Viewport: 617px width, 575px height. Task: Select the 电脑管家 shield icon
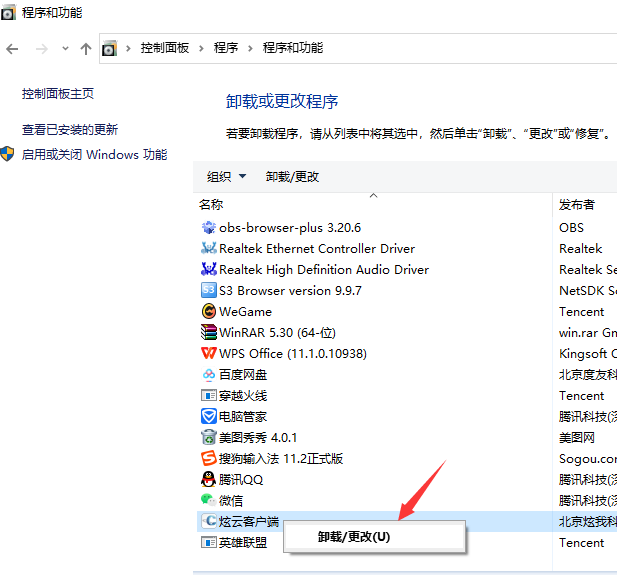tap(209, 416)
